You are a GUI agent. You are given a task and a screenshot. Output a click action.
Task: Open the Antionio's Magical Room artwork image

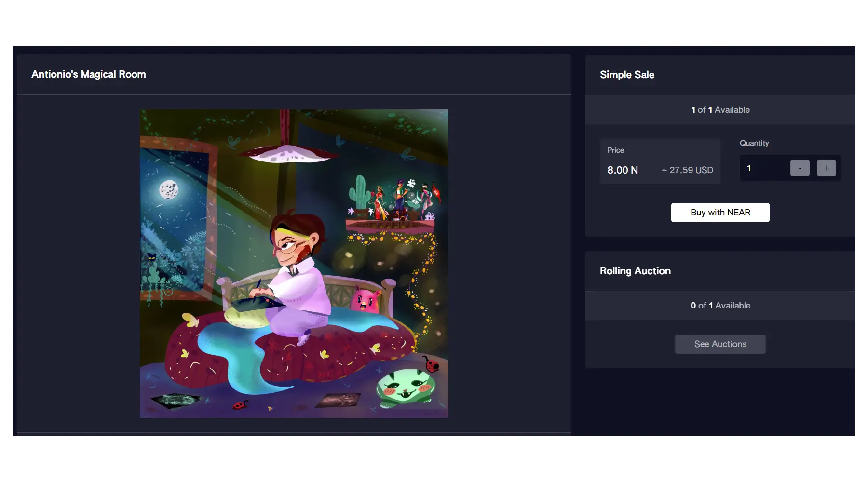pos(294,264)
